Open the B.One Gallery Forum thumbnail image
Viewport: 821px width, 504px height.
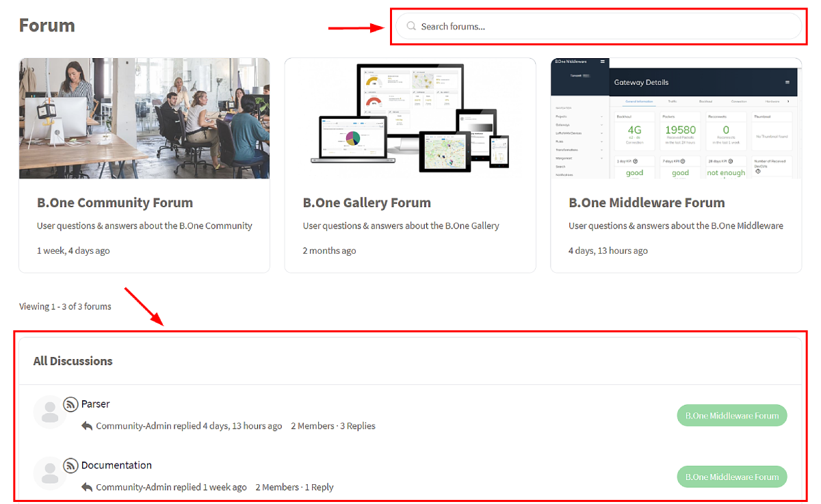tap(410, 118)
